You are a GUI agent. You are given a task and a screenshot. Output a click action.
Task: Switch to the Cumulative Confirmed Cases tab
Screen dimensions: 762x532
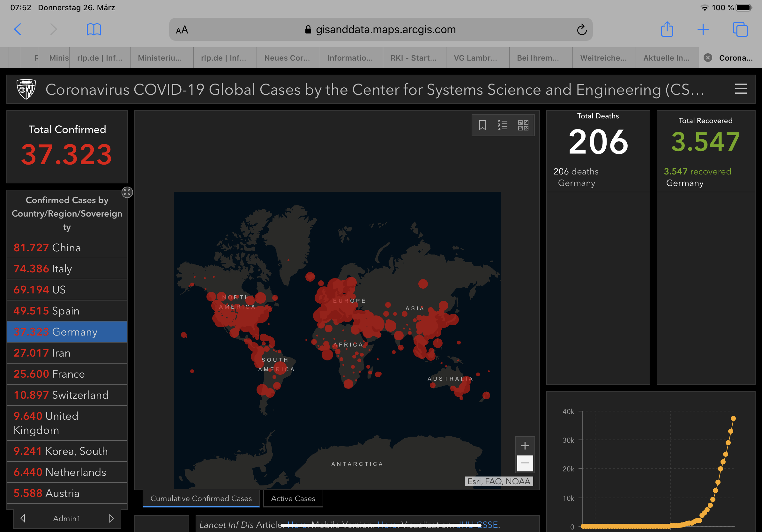point(201,498)
